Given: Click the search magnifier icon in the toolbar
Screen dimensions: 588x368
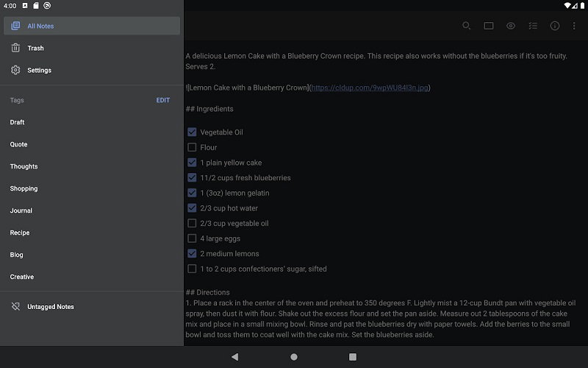Looking at the screenshot, I should pyautogui.click(x=466, y=26).
